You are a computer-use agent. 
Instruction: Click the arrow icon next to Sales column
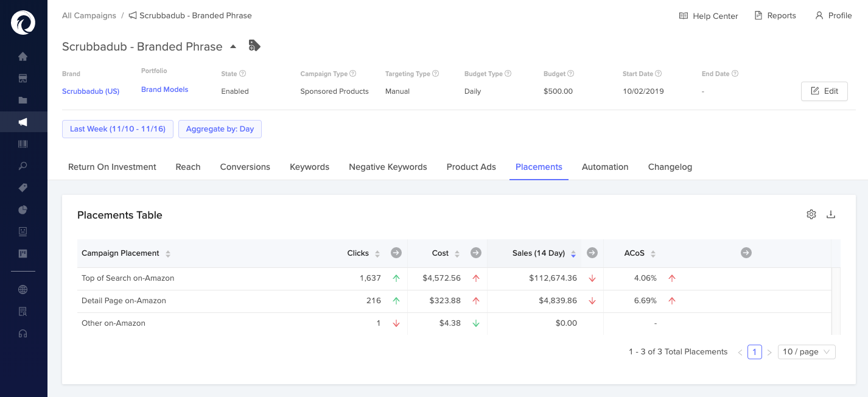tap(592, 253)
